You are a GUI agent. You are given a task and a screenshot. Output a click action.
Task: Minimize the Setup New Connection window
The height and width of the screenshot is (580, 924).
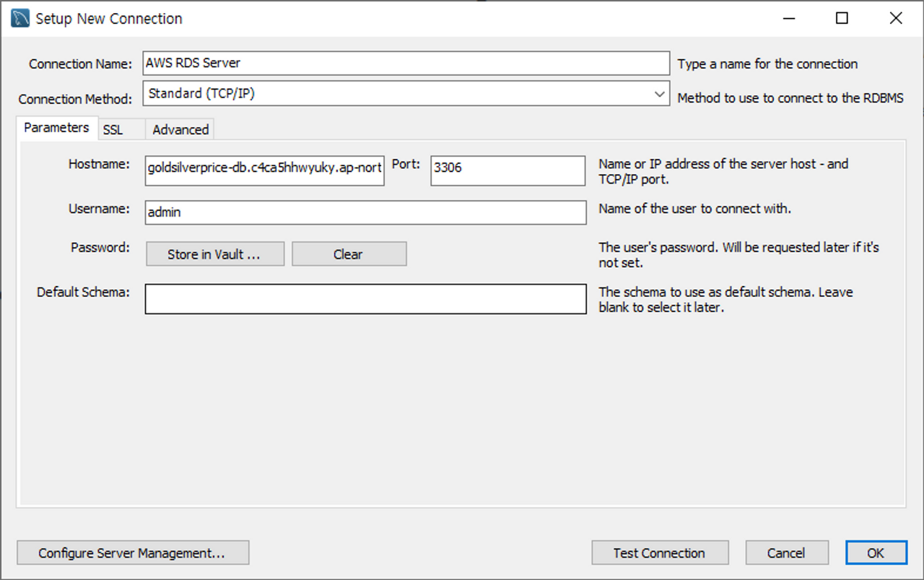(788, 19)
